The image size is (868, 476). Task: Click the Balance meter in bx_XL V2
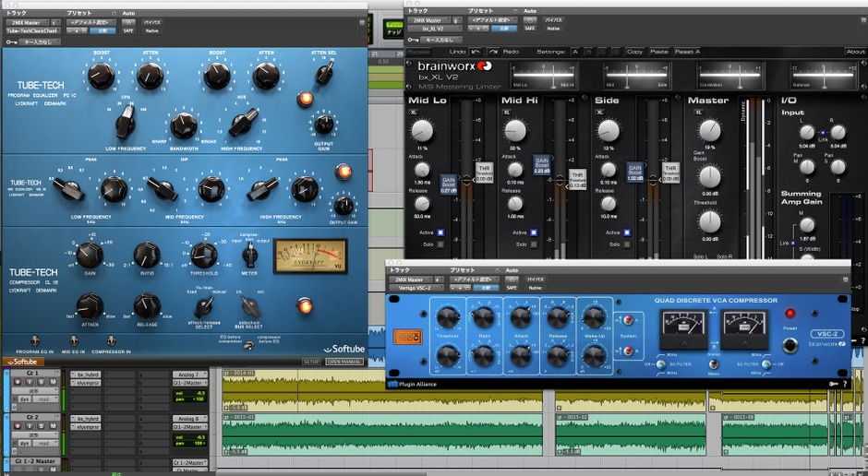823,76
